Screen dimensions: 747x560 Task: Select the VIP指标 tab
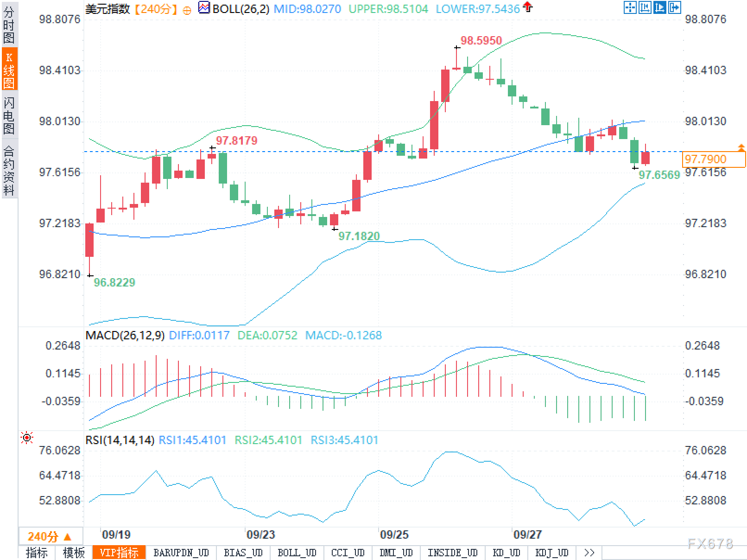pyautogui.click(x=119, y=553)
